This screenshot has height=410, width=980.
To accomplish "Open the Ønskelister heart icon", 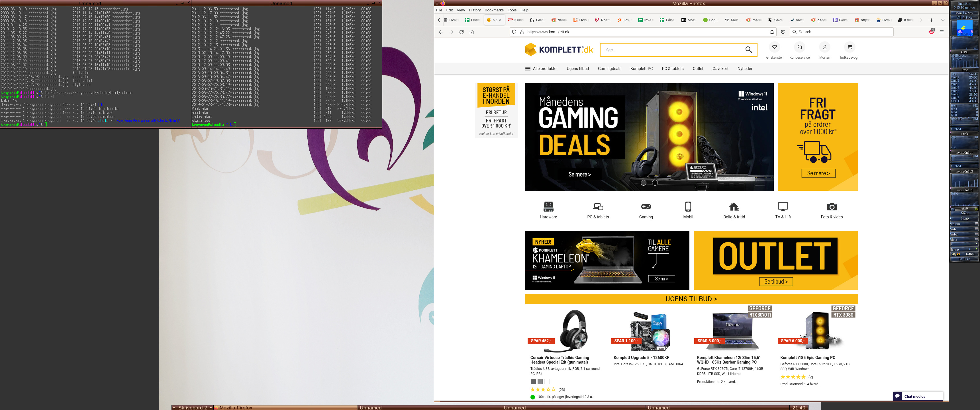I will pos(774,47).
